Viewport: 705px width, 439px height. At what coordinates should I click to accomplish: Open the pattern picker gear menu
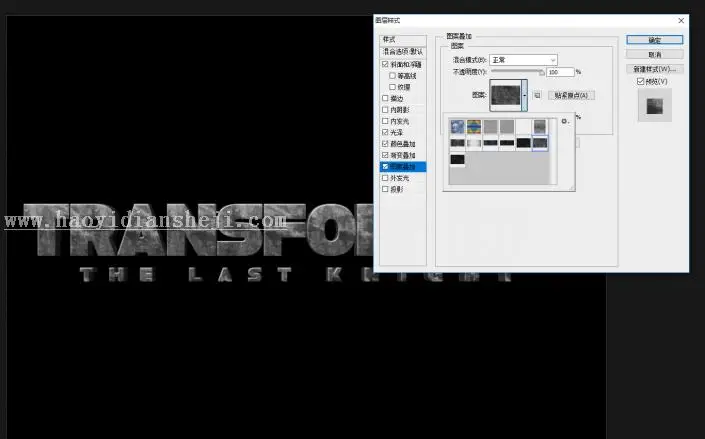pyautogui.click(x=565, y=121)
